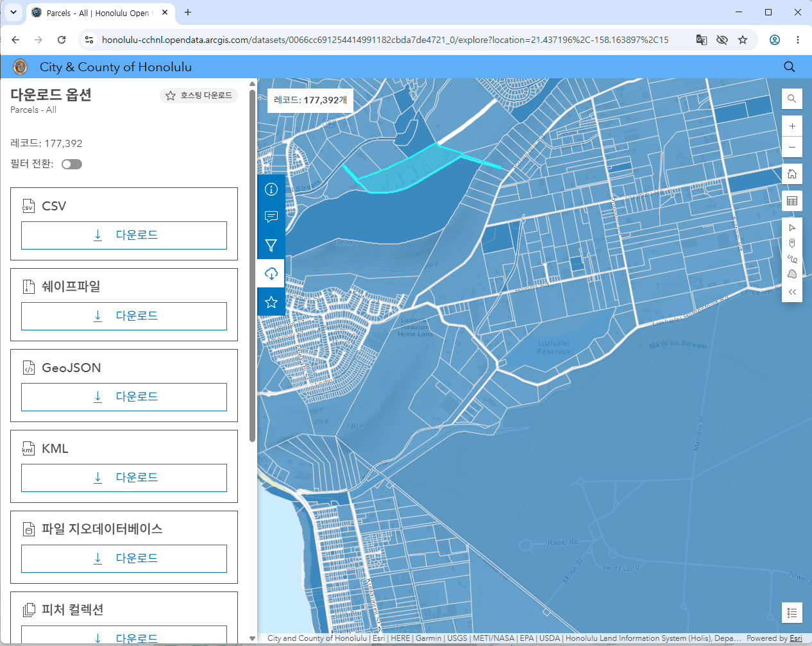Click the sidebar scrollbar thumb

(x=252, y=266)
